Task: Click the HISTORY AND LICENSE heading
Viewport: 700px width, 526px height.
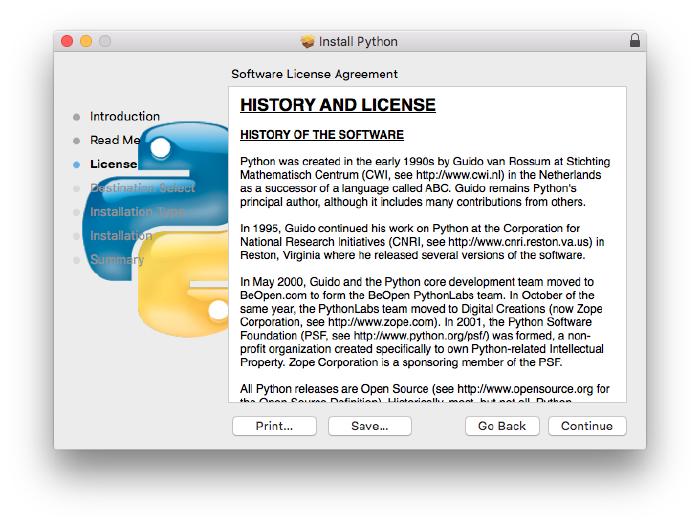Action: tap(338, 105)
